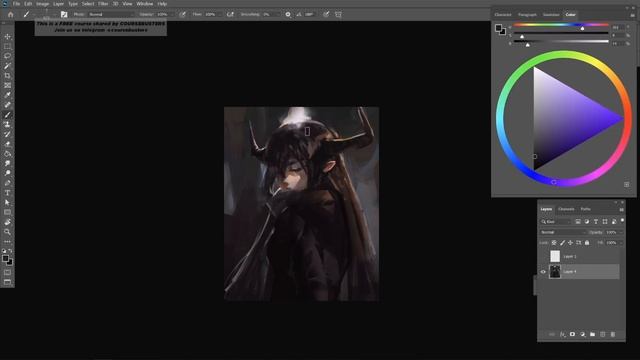Open the layer Opacity dropdown
The image size is (640, 360).
click(621, 232)
